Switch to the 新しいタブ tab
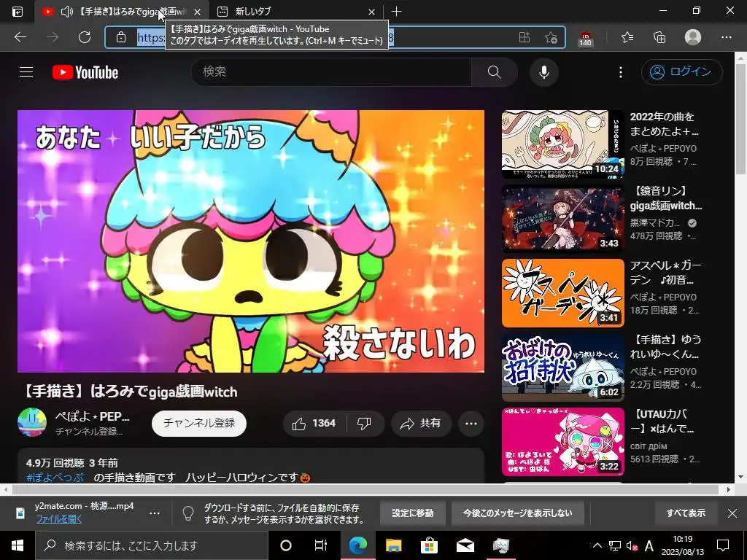Screen dimensions: 747x560 295,12
